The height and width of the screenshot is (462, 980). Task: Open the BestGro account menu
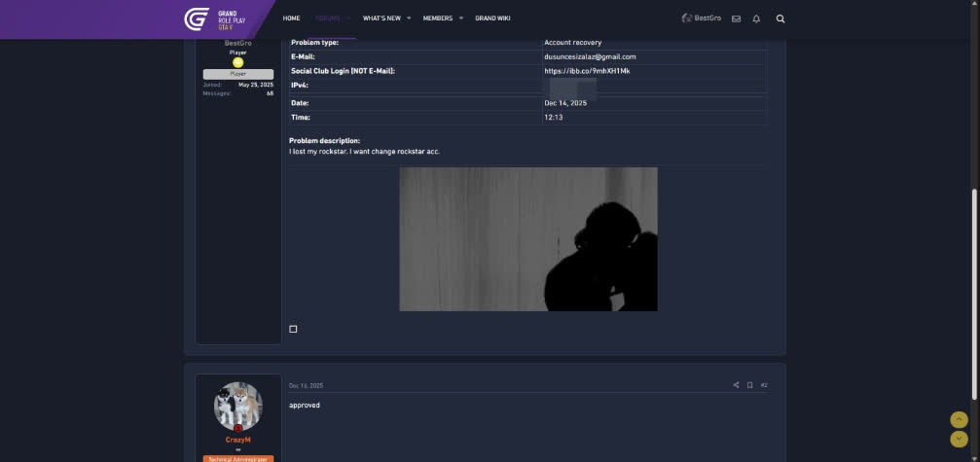[x=702, y=18]
